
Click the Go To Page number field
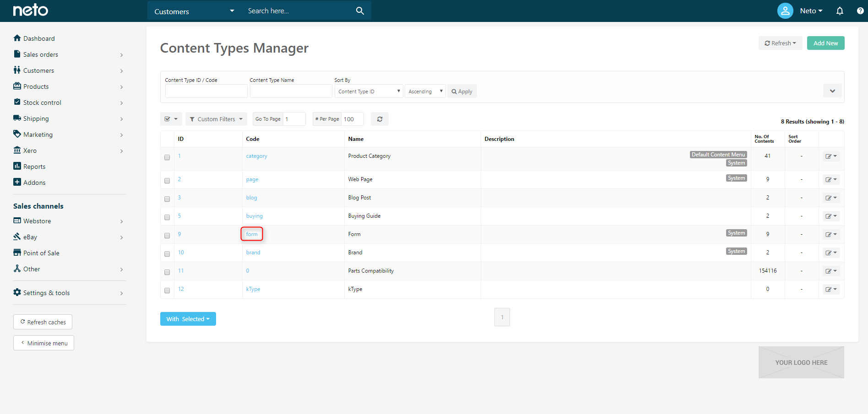pyautogui.click(x=294, y=119)
